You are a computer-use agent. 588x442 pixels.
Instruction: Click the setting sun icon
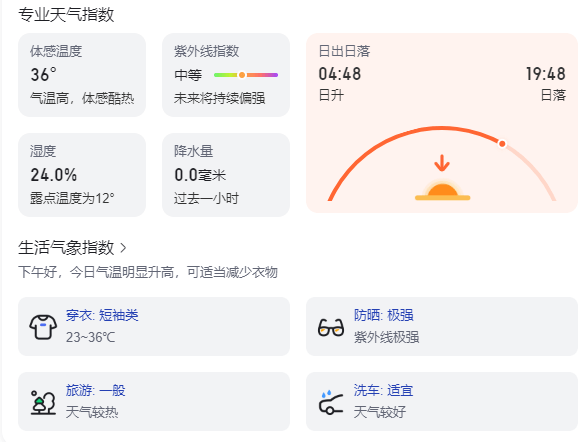coord(442,192)
